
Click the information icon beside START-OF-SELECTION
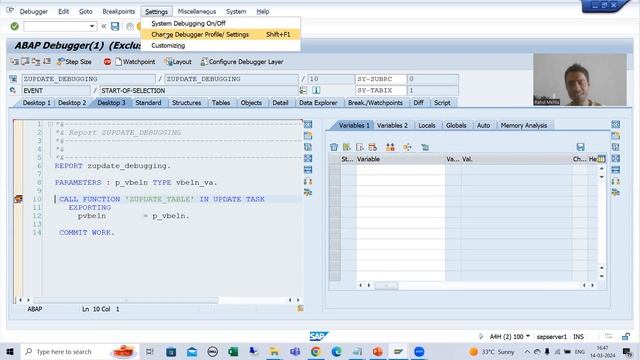(x=316, y=90)
